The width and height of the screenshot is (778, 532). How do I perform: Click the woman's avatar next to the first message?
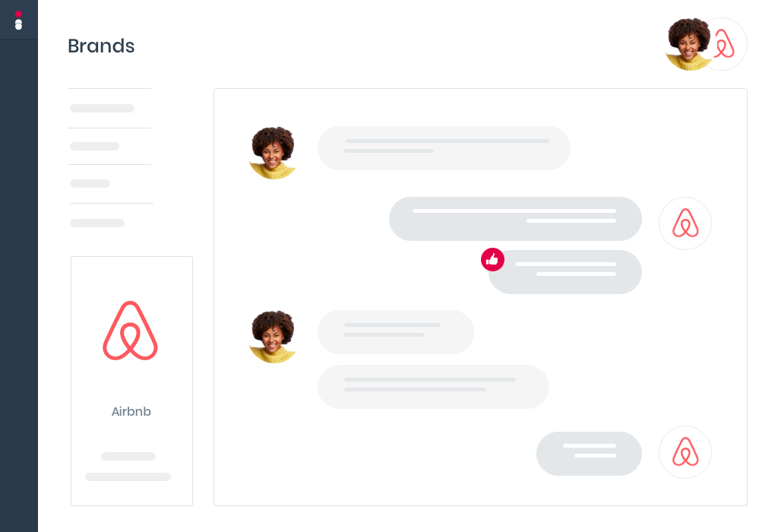click(273, 152)
